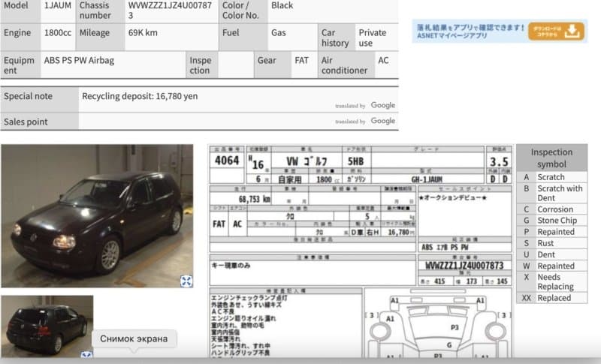Click the 'Scratch with Dent' legend row
601x364 pixels.
(551, 194)
